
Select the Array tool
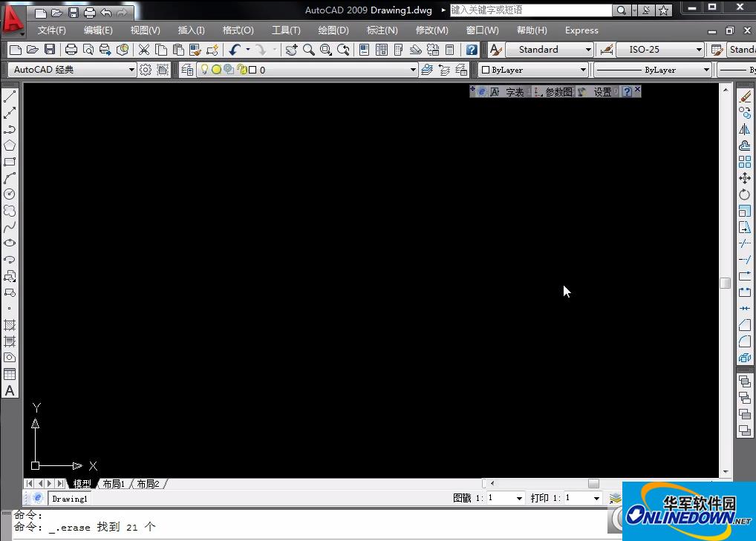point(745,161)
